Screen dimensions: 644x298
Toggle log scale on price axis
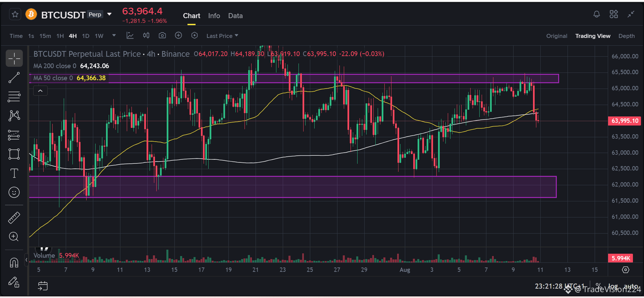pos(613,286)
